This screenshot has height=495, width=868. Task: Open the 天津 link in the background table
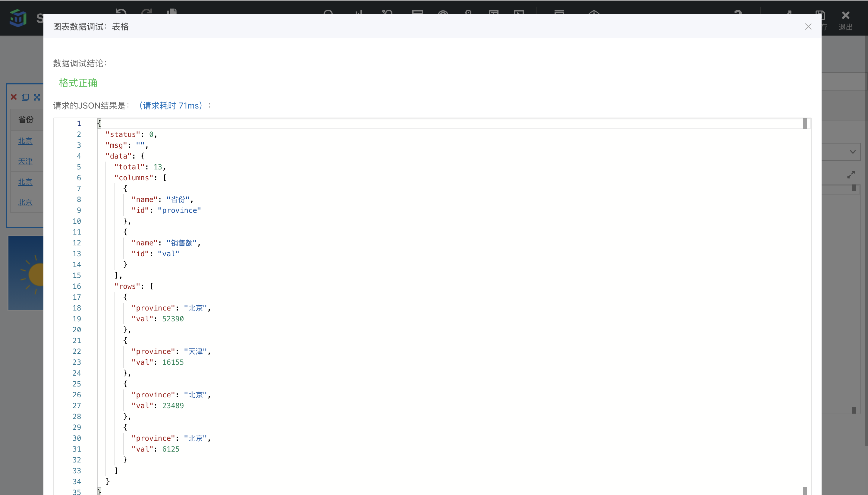(25, 162)
